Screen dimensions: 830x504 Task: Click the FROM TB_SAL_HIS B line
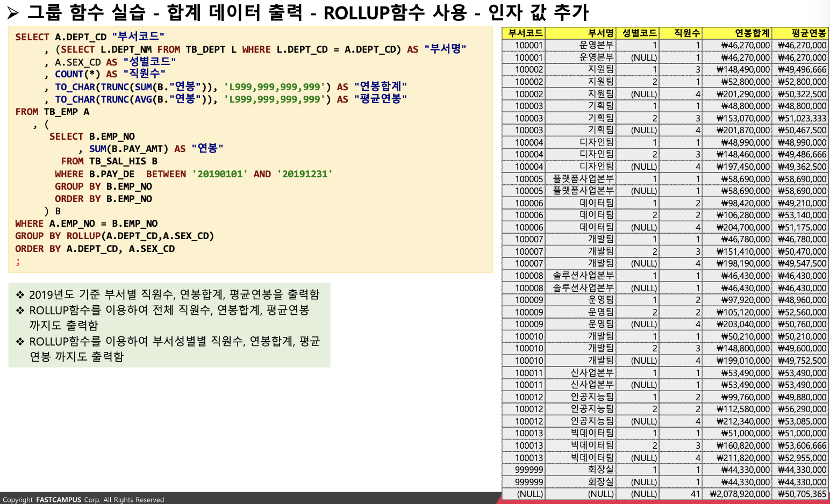pos(109,161)
